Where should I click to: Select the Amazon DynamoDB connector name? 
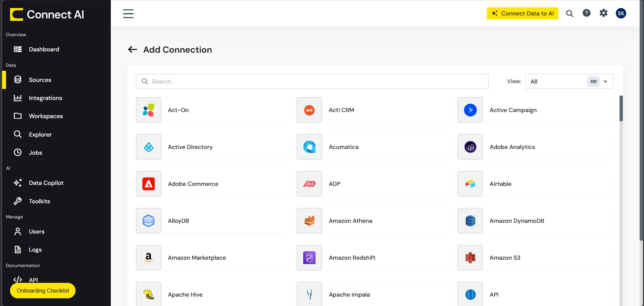coord(517,221)
